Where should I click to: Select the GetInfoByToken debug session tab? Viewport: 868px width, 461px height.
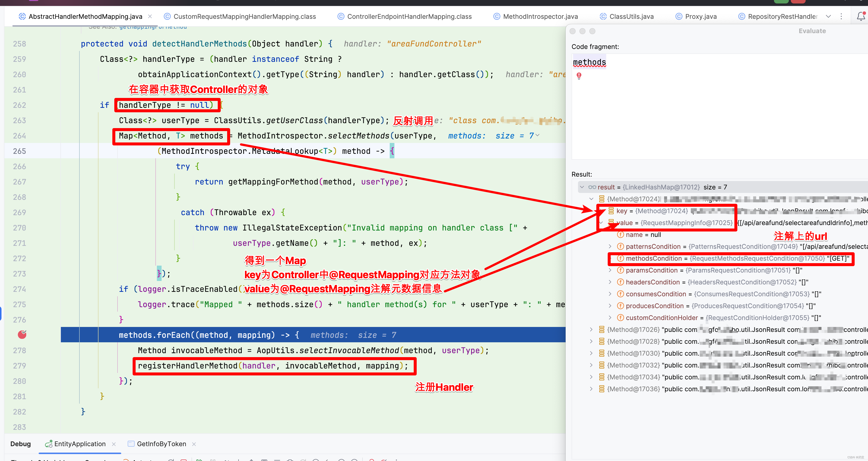161,444
